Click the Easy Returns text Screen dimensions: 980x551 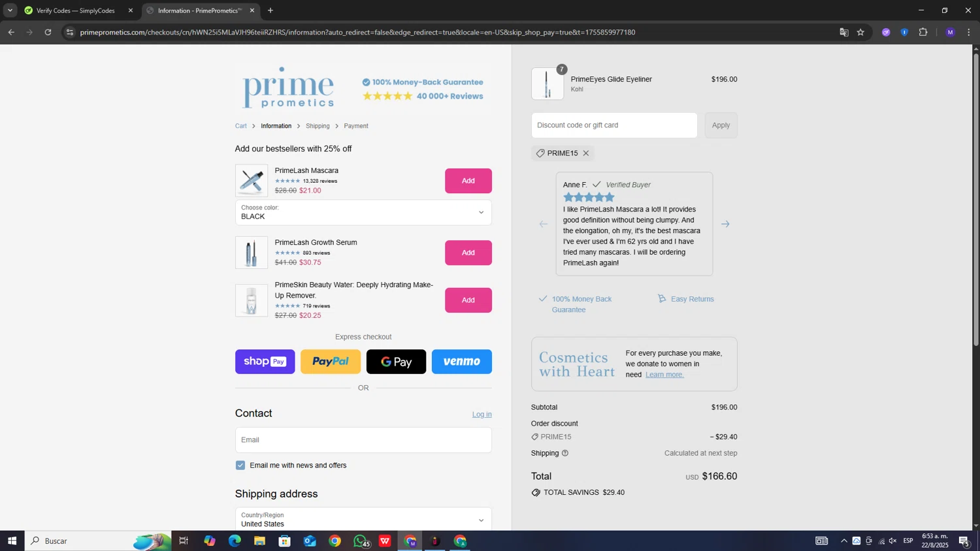click(693, 299)
